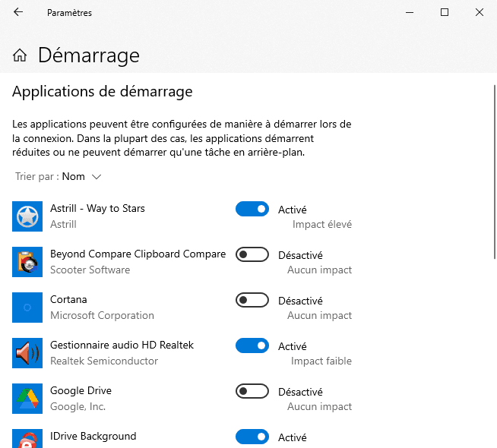497x448 pixels.
Task: Disable Astrill startup toggle
Action: (x=252, y=209)
